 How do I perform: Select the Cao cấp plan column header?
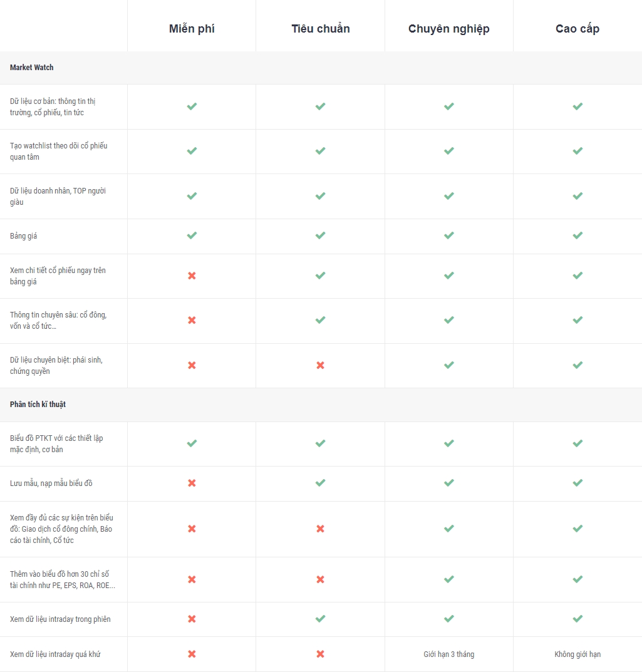click(x=577, y=29)
